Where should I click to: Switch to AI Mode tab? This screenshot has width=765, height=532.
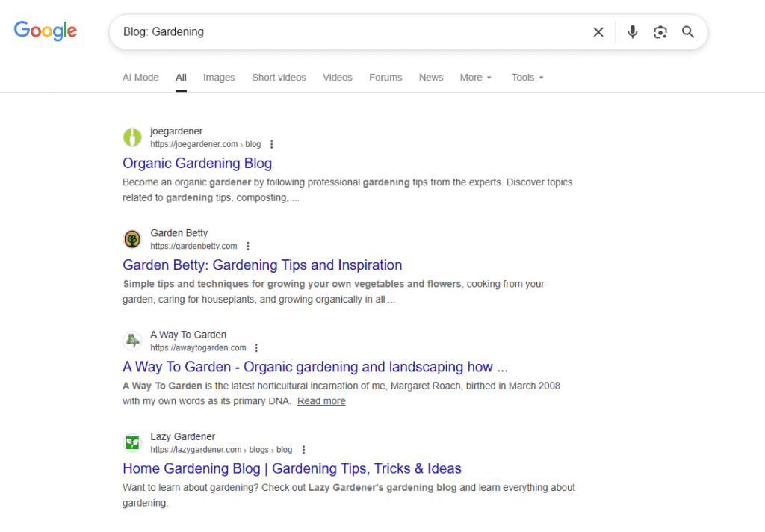point(140,78)
